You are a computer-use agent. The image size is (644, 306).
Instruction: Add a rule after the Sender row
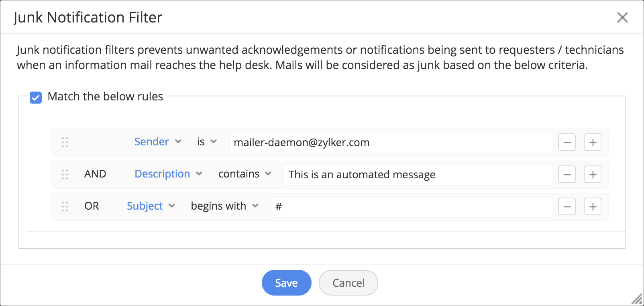(x=593, y=143)
